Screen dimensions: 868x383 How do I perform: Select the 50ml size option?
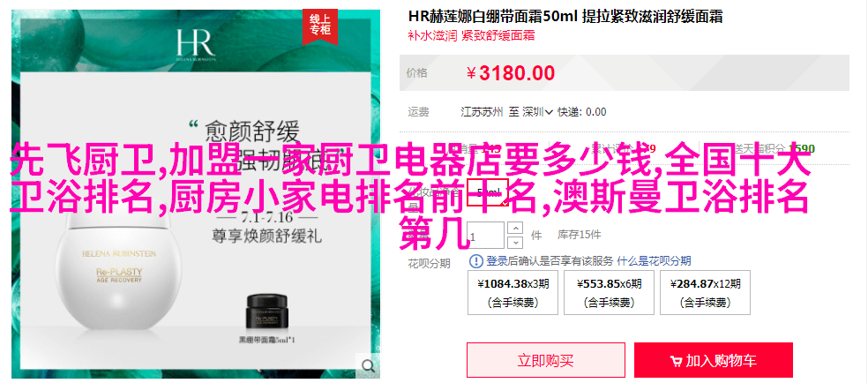pos(487,192)
